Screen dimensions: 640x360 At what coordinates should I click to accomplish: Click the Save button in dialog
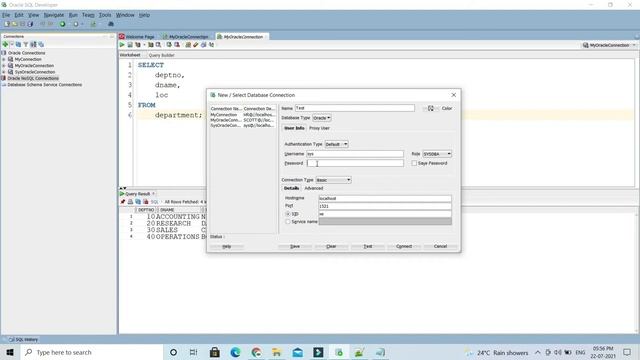(x=295, y=247)
